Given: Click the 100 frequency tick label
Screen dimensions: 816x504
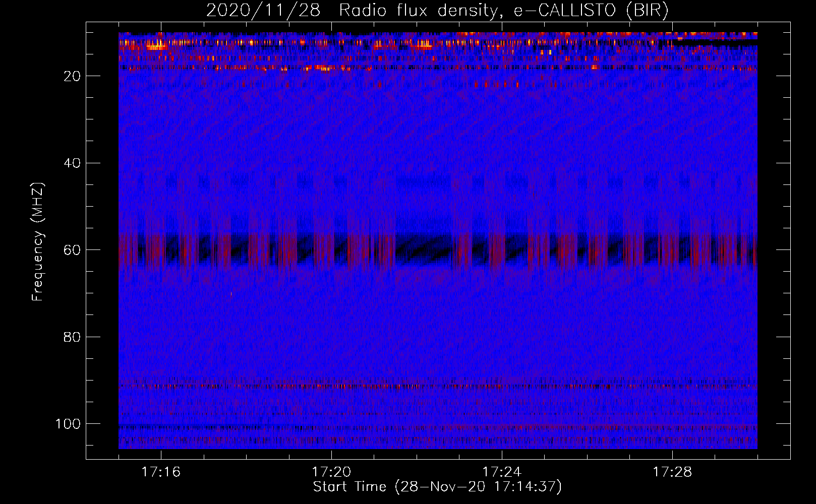Looking at the screenshot, I should click(68, 424).
